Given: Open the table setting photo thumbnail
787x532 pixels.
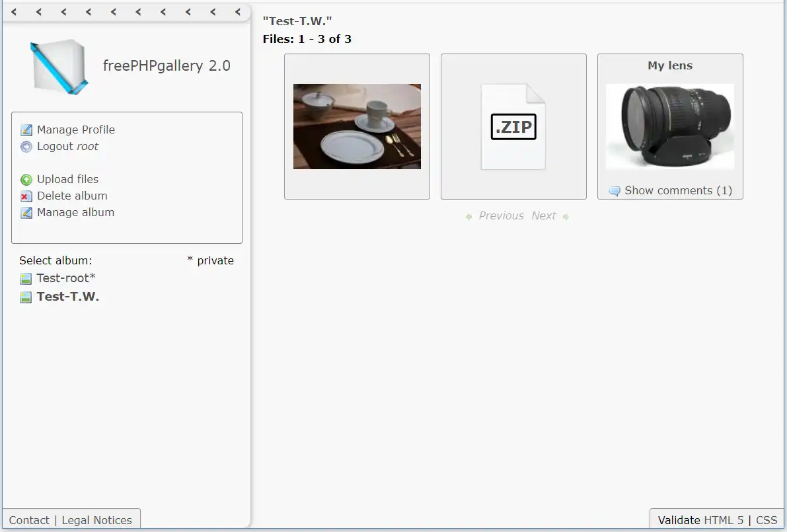Looking at the screenshot, I should coord(357,126).
